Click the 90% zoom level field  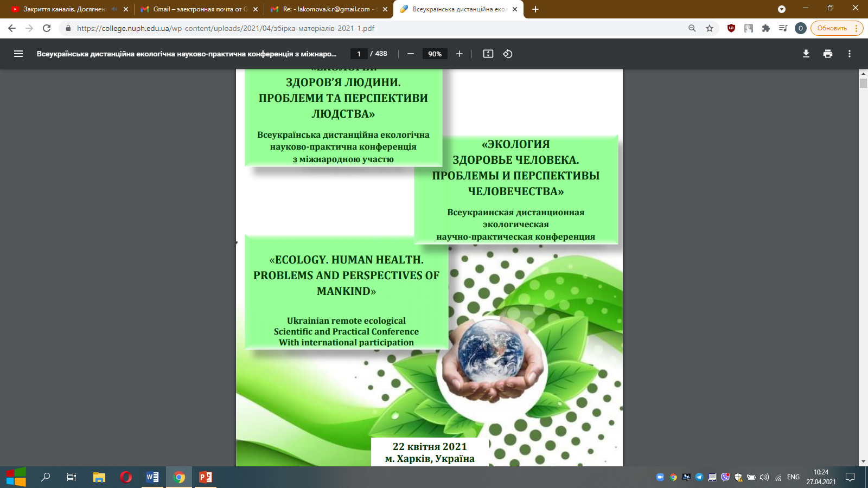[435, 54]
